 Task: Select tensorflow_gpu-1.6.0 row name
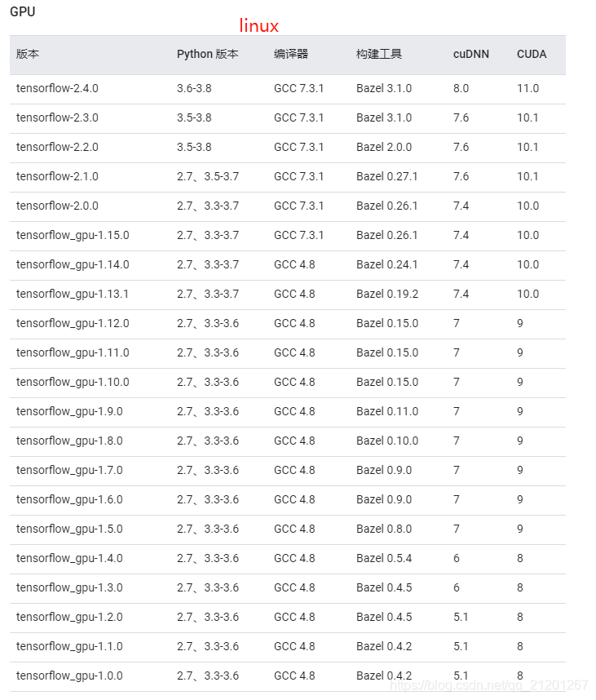pos(69,500)
